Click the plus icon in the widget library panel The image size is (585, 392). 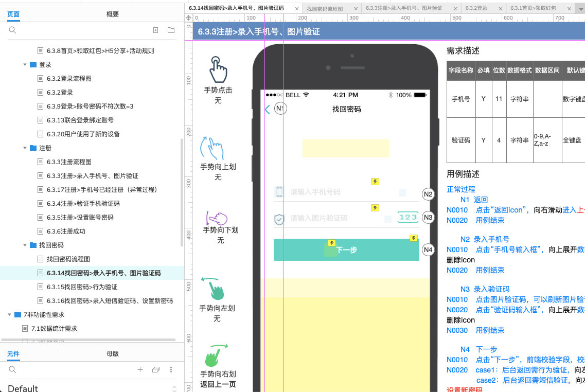140,370
